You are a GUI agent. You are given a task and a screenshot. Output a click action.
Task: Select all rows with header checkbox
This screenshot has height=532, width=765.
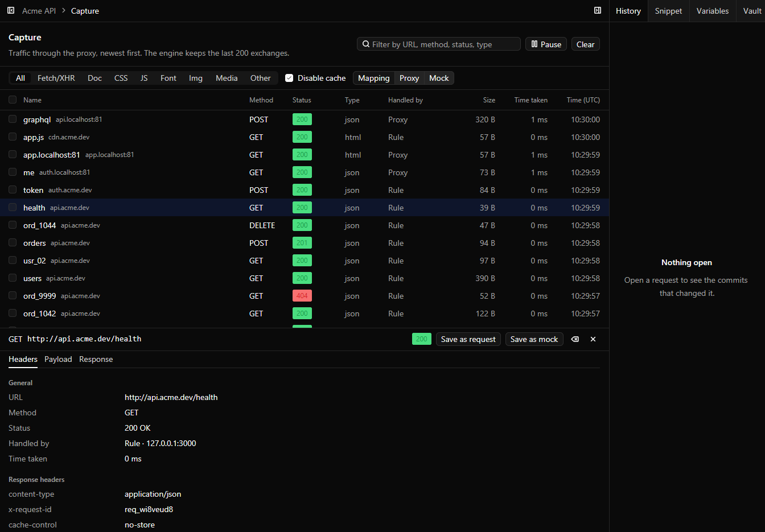coord(13,100)
